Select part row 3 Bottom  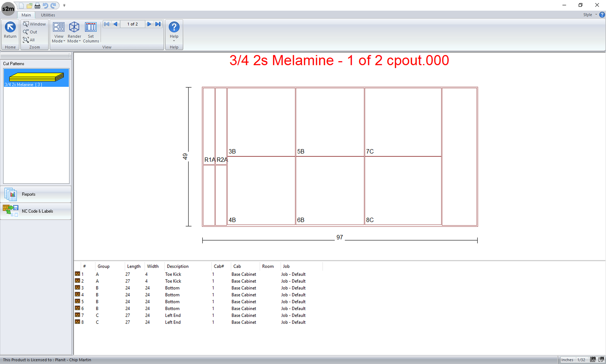pos(198,288)
